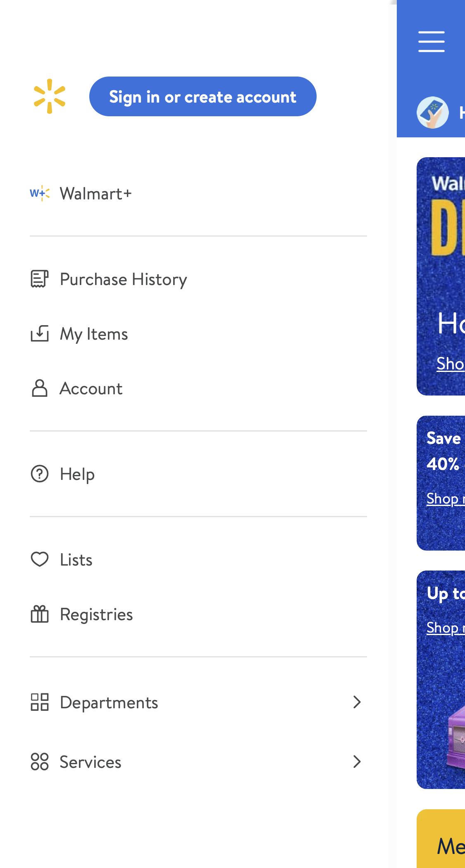The height and width of the screenshot is (868, 465).
Task: Tap the hamburger menu icon
Action: tap(431, 41)
